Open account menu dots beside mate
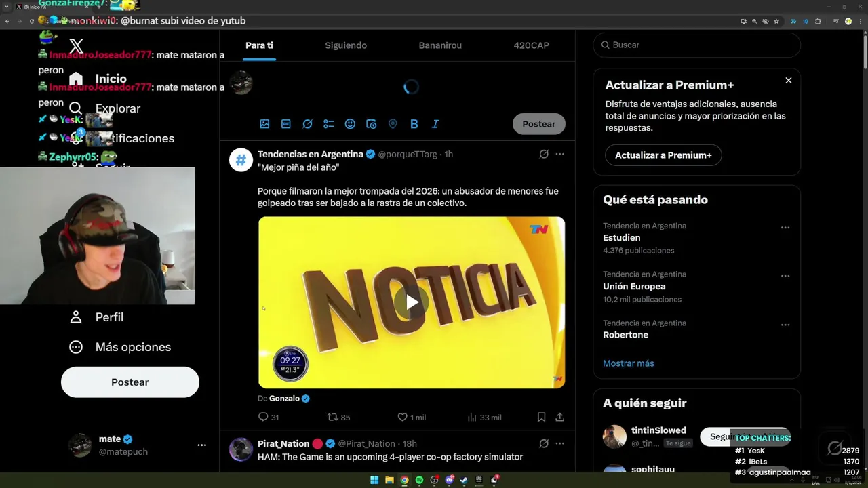 [201, 445]
